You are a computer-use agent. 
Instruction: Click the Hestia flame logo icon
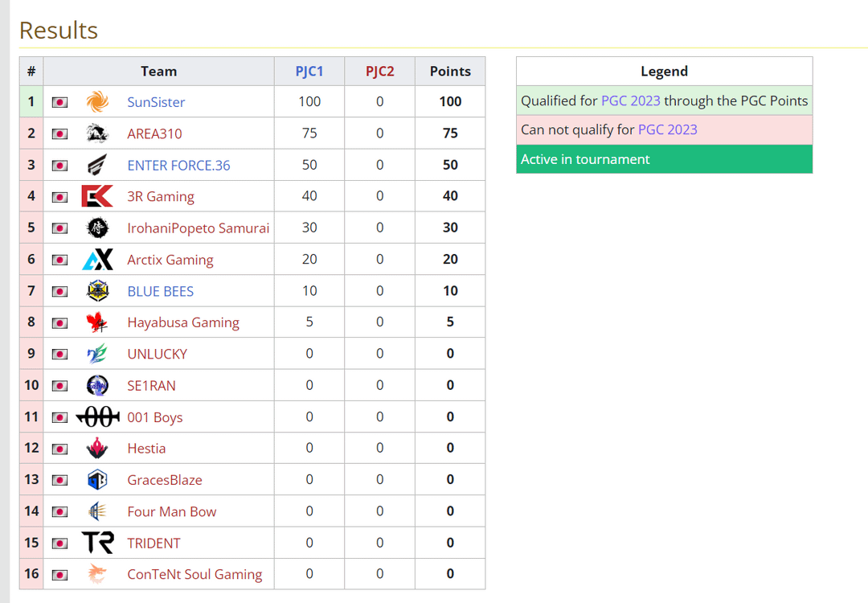pos(97,449)
